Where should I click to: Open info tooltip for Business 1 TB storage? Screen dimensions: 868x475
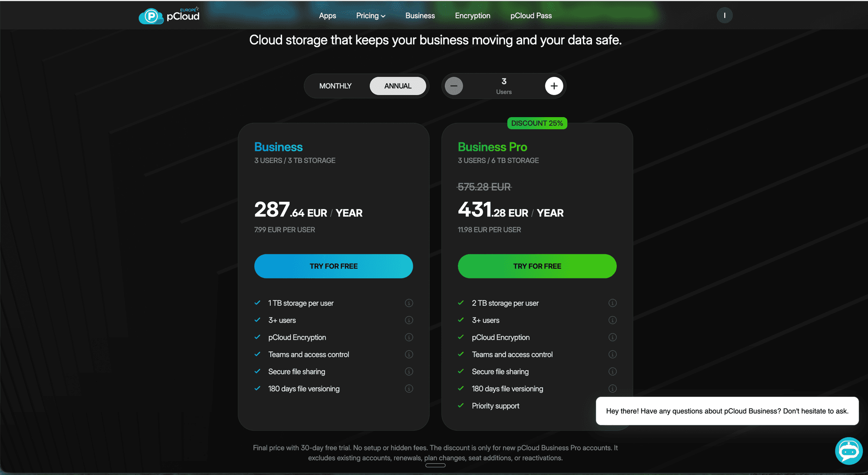coord(409,303)
